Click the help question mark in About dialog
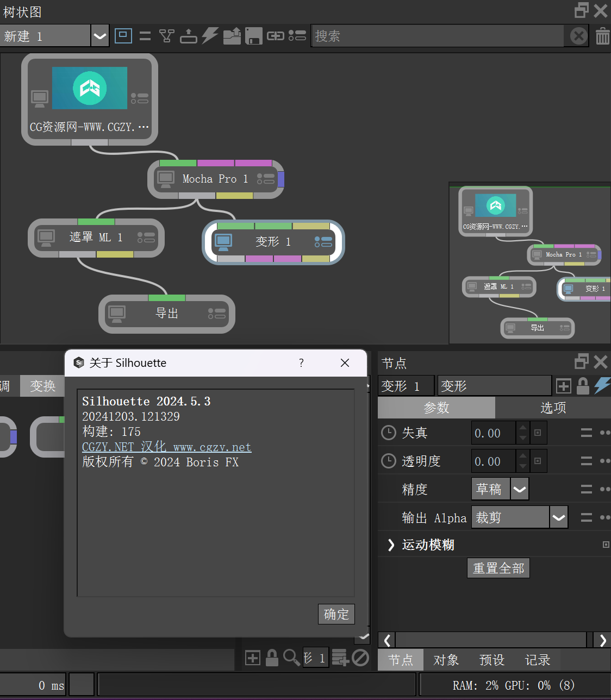Viewport: 611px width, 700px height. [x=301, y=362]
